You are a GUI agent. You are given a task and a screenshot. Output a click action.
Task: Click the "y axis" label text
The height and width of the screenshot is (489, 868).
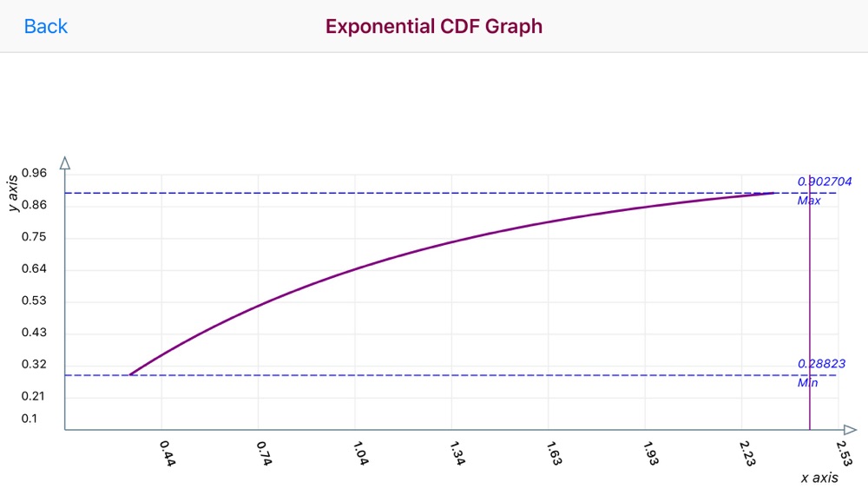point(13,193)
